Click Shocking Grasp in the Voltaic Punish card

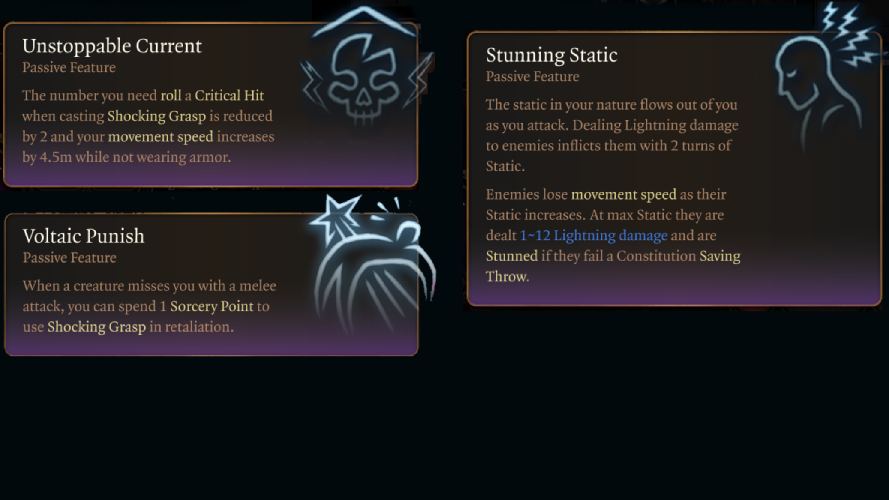(x=97, y=326)
